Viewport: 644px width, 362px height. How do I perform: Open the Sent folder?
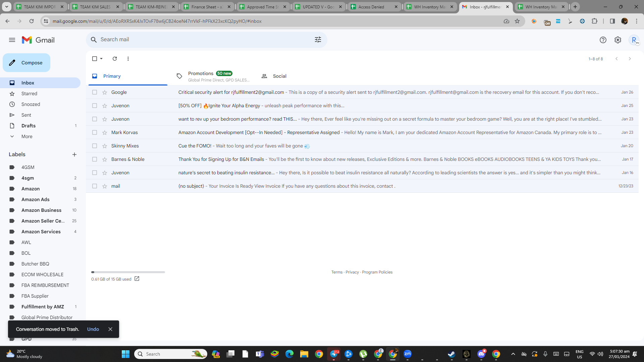coord(40,115)
